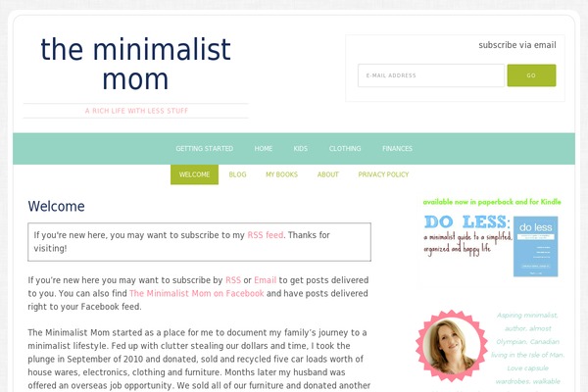Open the Home category in navigation

click(x=264, y=149)
